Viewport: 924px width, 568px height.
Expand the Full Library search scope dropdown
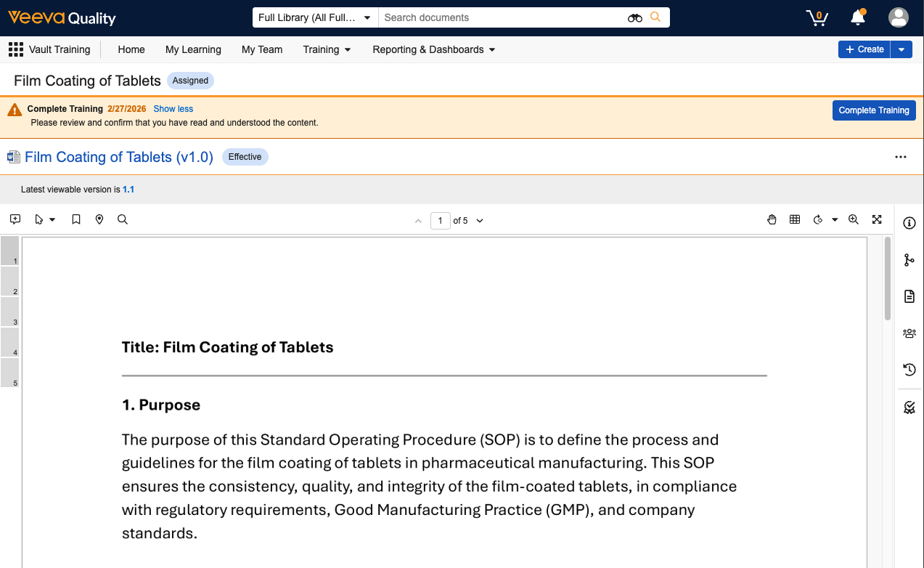[315, 17]
